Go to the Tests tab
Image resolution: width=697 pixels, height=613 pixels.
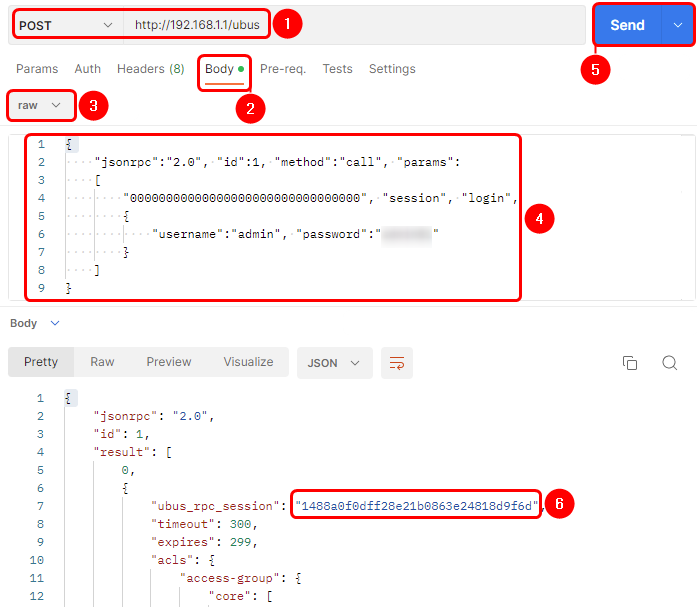pos(337,69)
